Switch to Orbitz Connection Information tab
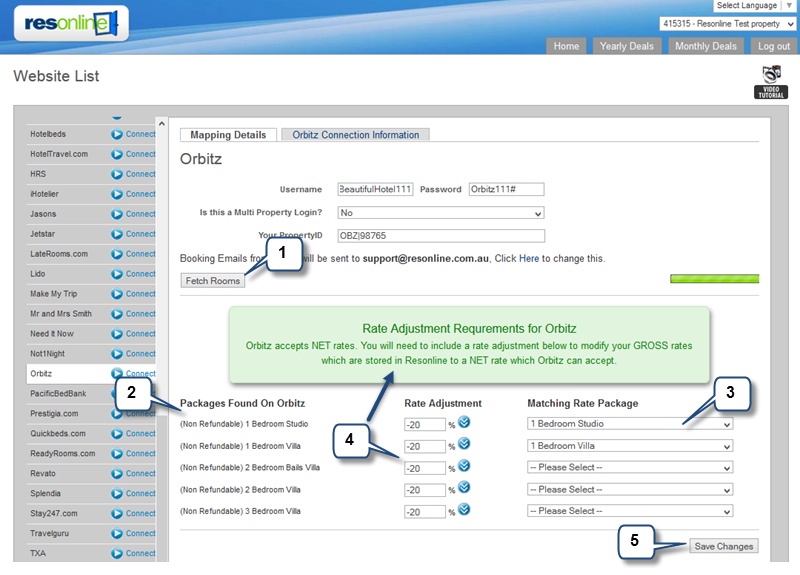This screenshot has height=575, width=800. click(356, 135)
